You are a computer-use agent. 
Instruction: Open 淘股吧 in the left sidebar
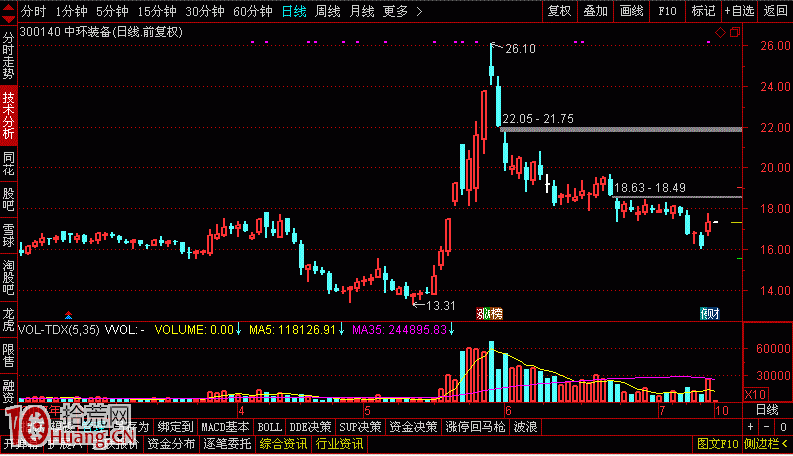[x=8, y=277]
